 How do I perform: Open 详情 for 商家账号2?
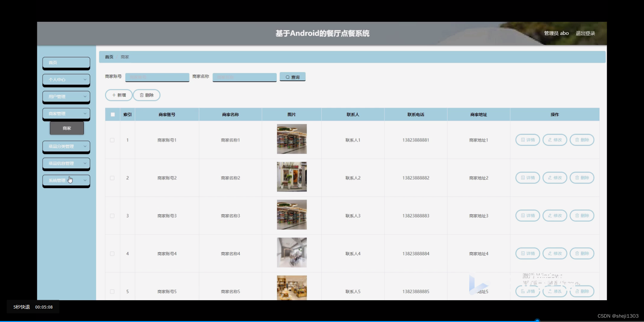(x=528, y=178)
